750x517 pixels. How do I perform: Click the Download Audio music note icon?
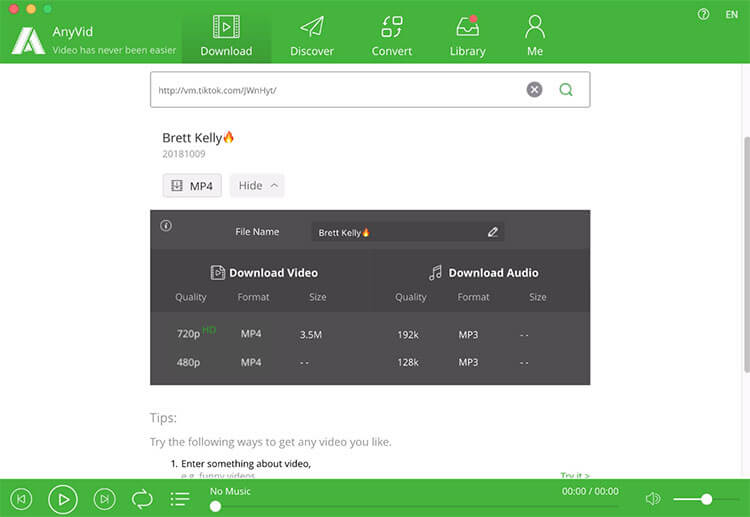(x=435, y=273)
